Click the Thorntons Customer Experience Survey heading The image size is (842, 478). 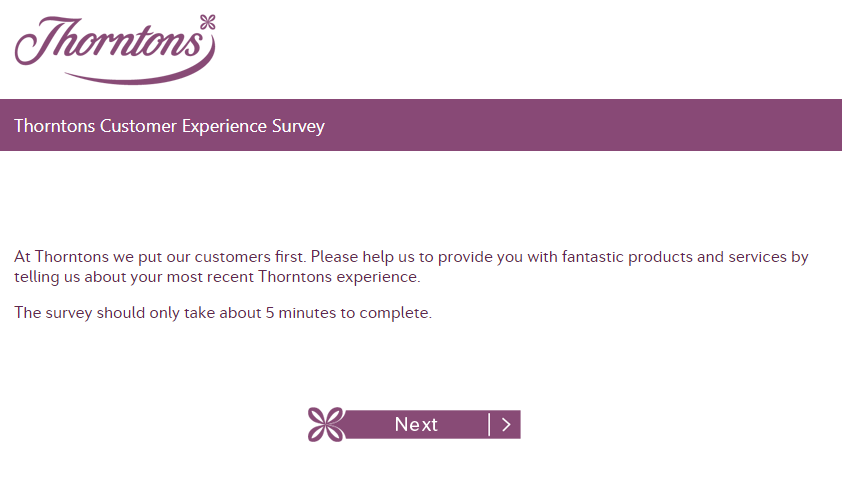(x=169, y=126)
